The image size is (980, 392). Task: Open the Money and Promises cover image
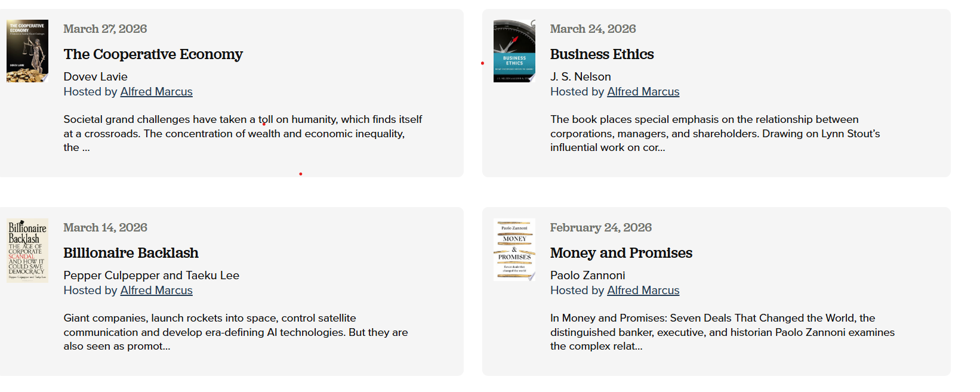tap(514, 250)
